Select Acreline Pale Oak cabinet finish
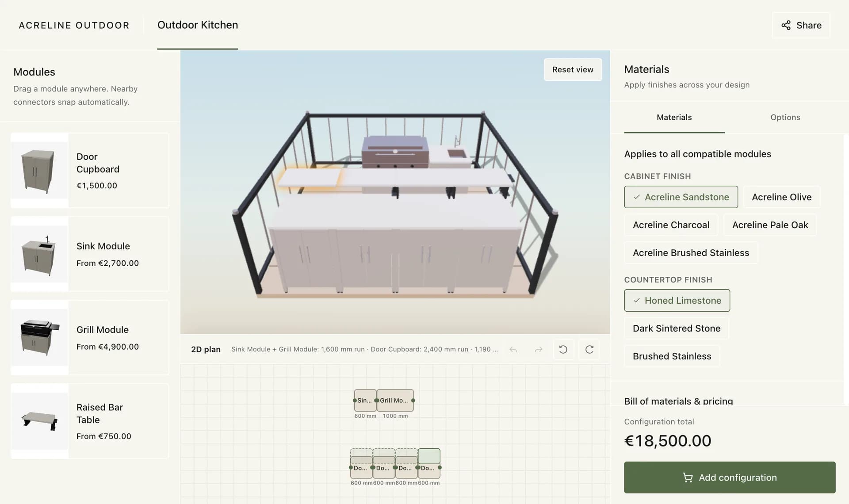This screenshot has width=849, height=504. click(x=770, y=225)
